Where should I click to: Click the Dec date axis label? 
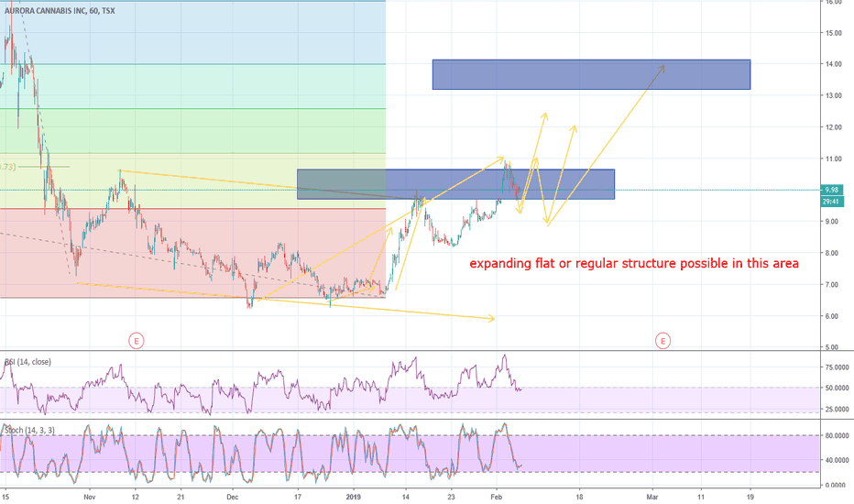click(233, 497)
